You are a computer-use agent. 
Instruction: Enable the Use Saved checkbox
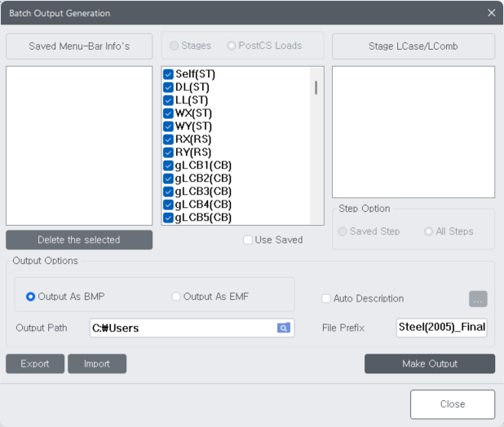[248, 240]
